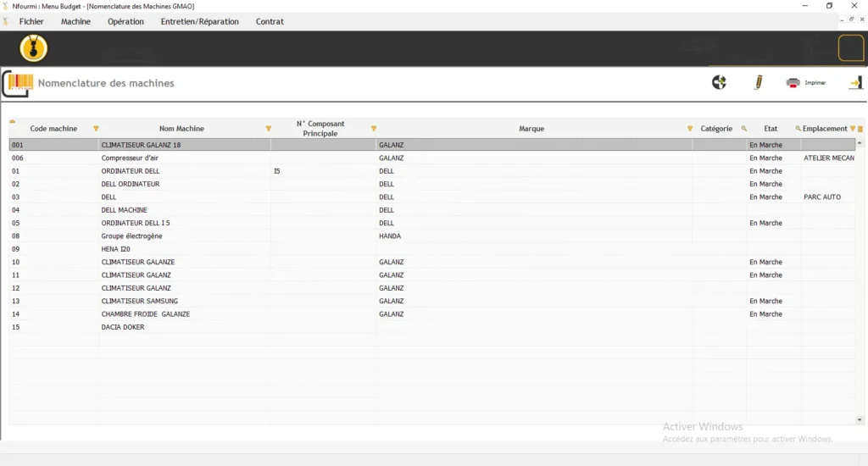Select the Compresseur d'air row
The height and width of the screenshot is (466, 868).
coord(432,158)
